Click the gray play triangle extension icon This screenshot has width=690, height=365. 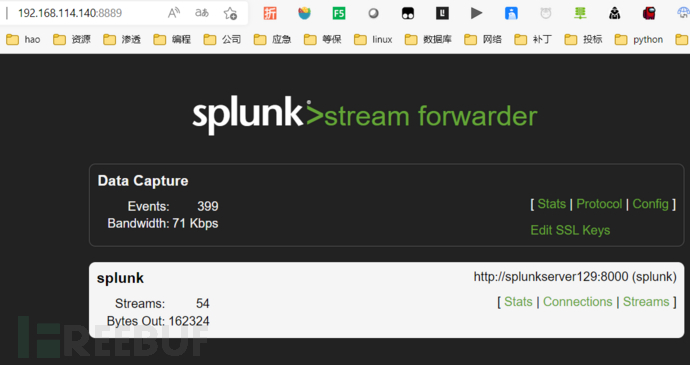click(477, 13)
